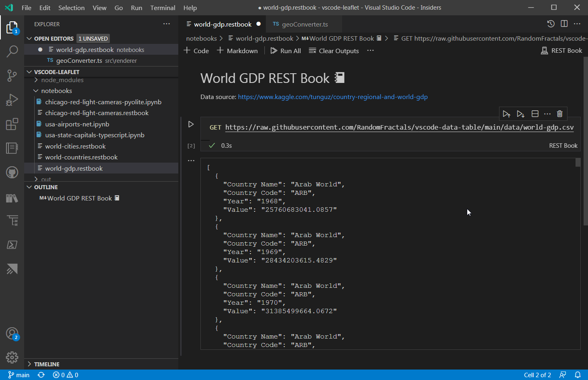
Task: Split the editor right
Action: coord(564,24)
